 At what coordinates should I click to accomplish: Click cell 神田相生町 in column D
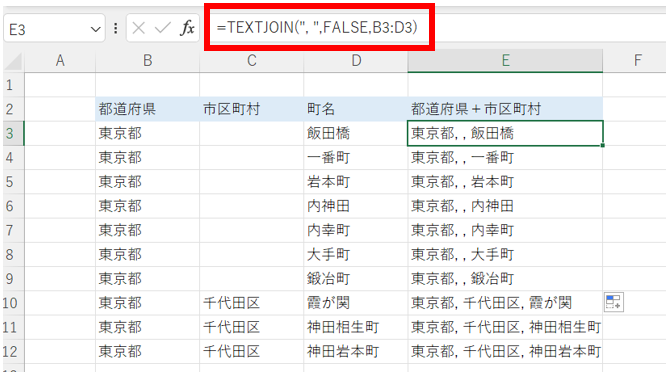(356, 327)
